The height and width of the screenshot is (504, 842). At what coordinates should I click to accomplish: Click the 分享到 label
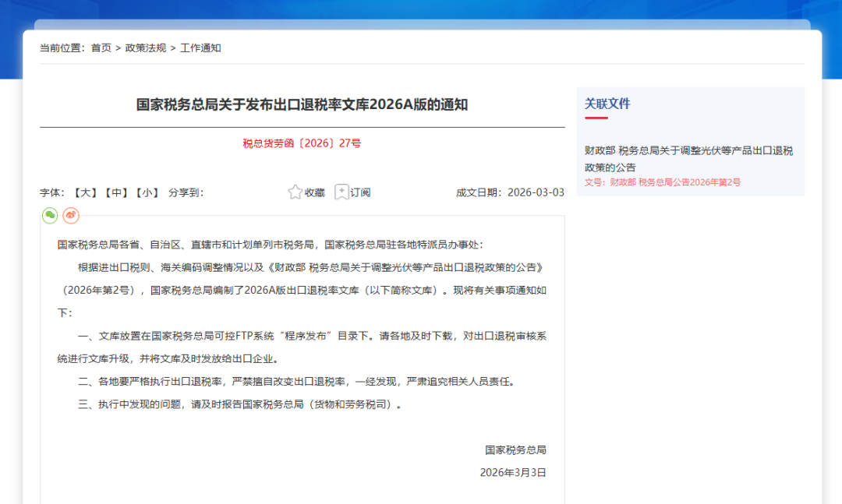[x=186, y=192]
